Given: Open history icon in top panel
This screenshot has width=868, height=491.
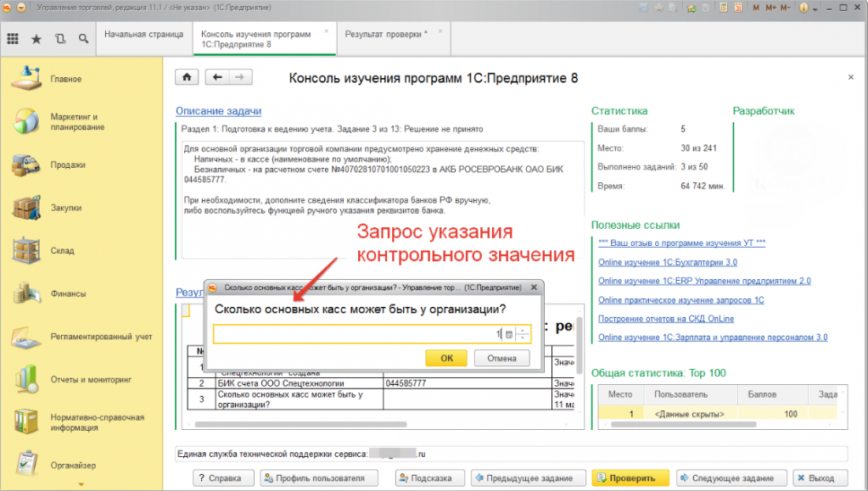Looking at the screenshot, I should (x=60, y=39).
